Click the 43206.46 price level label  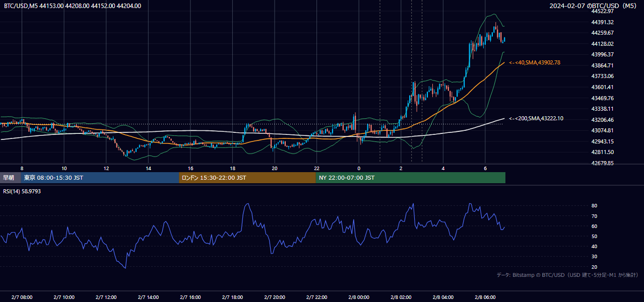602,120
